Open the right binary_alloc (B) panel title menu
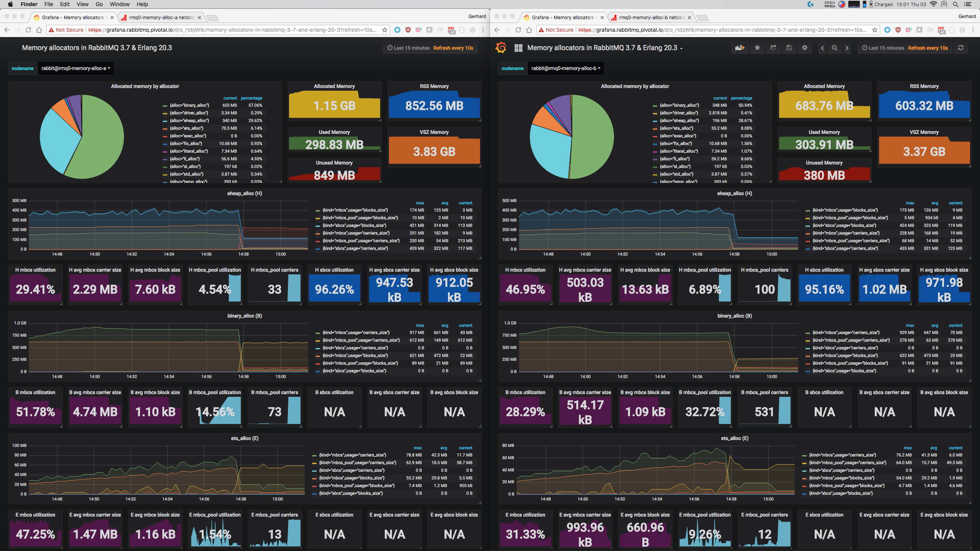Image resolution: width=980 pixels, height=551 pixels. (735, 316)
